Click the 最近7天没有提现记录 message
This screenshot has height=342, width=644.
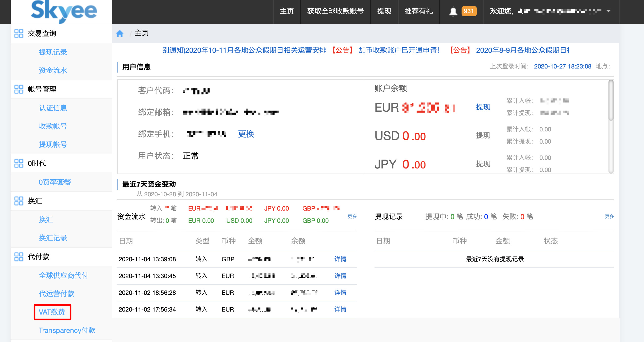pyautogui.click(x=495, y=259)
